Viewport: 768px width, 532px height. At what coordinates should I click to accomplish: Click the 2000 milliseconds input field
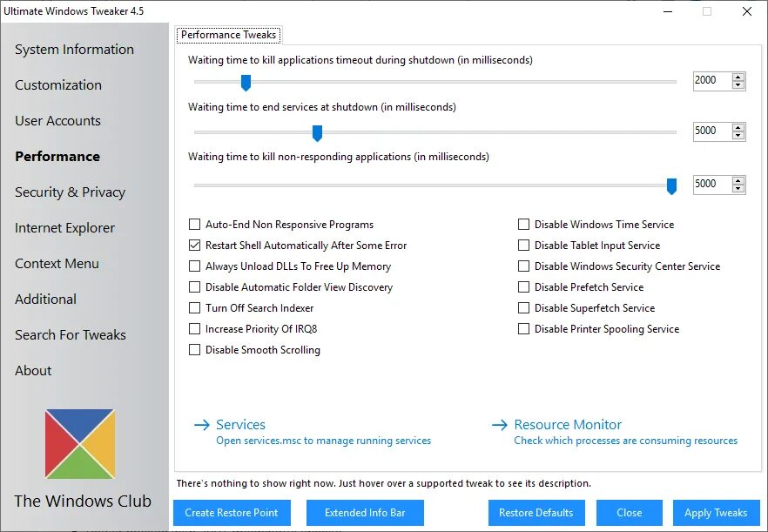(x=712, y=81)
